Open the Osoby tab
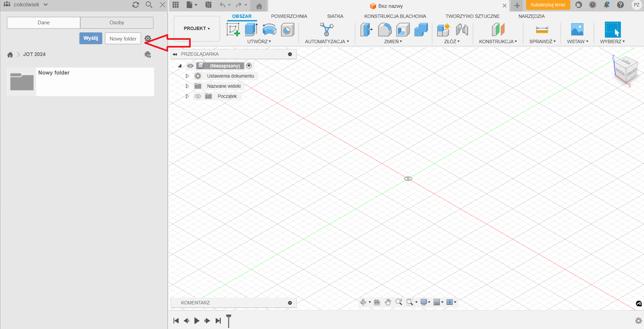This screenshot has width=644, height=329. 117,23
